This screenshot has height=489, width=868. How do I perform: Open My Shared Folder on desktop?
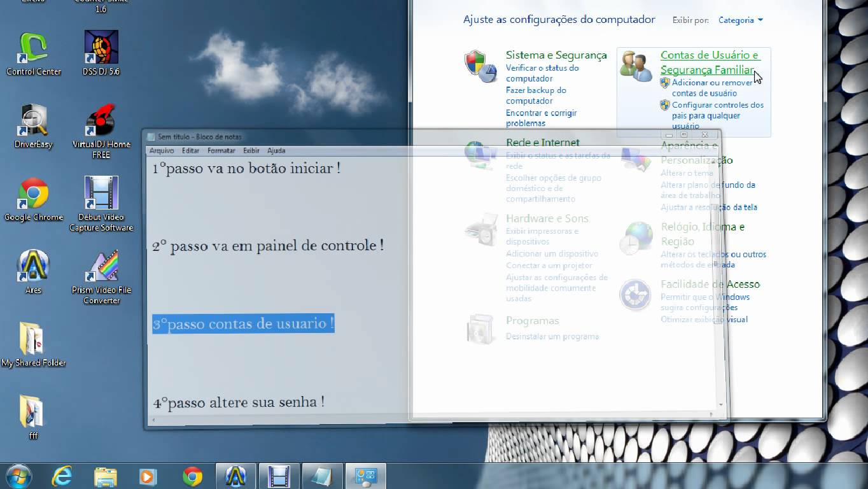34,344
